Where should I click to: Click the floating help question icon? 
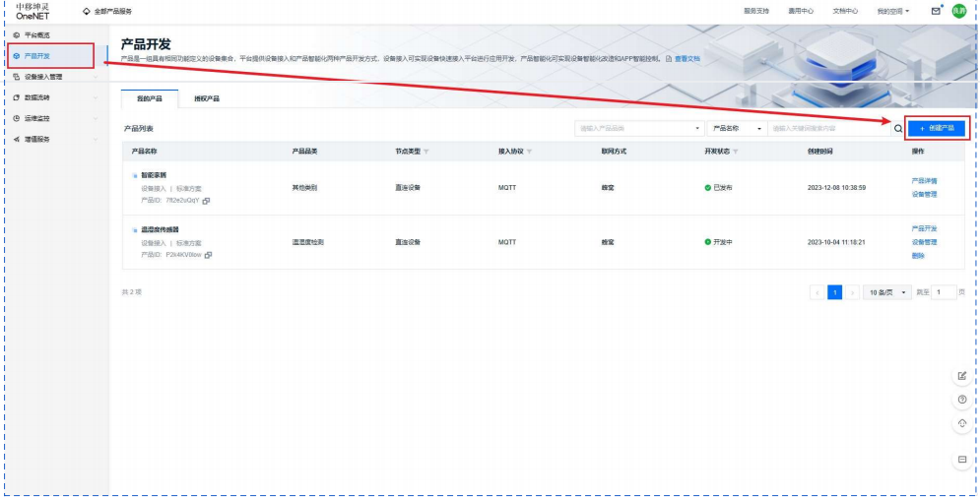coord(962,400)
